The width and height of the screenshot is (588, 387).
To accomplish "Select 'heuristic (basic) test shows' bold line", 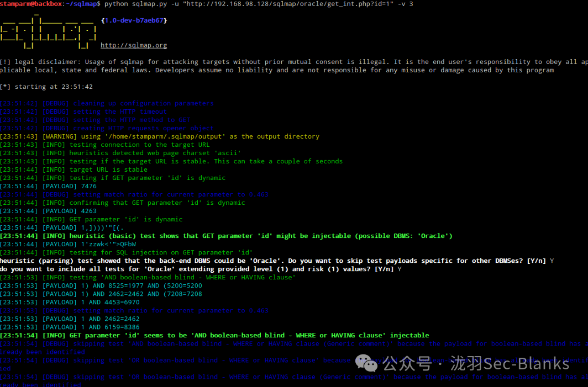I will click(226, 236).
